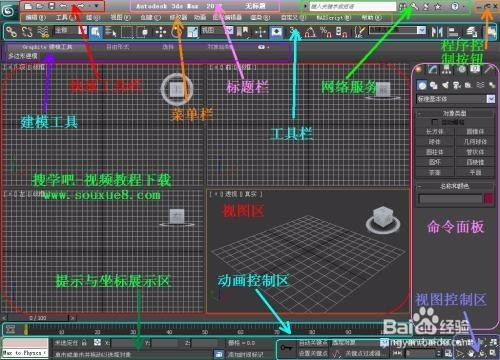Viewport: 500px width, 360px height.
Task: Open Edit Named Selection Sets tool
Action: (x=359, y=32)
